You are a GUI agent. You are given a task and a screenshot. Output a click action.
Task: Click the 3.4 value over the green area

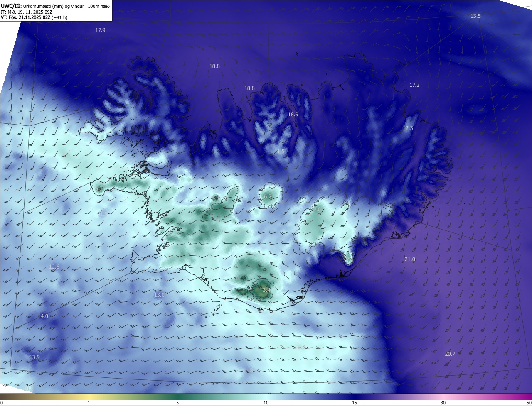click(x=266, y=290)
